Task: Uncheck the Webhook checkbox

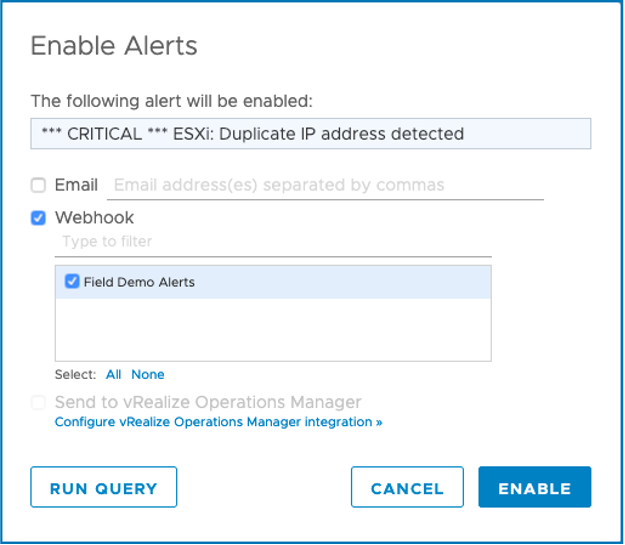Action: tap(38, 217)
